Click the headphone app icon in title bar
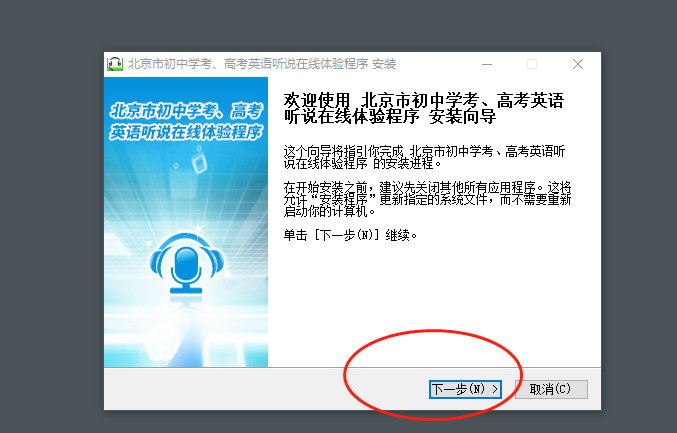Screen dimensions: 677x433 [x=115, y=64]
